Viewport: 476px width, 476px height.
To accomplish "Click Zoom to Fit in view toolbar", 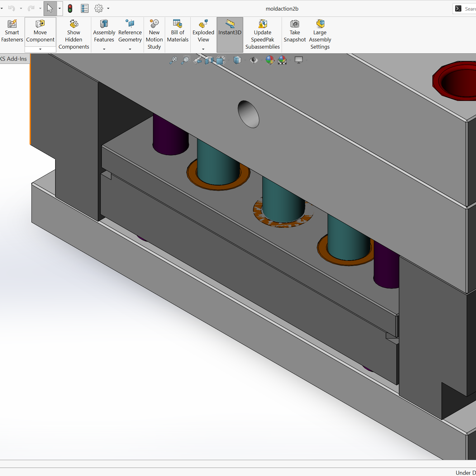I will [174, 60].
